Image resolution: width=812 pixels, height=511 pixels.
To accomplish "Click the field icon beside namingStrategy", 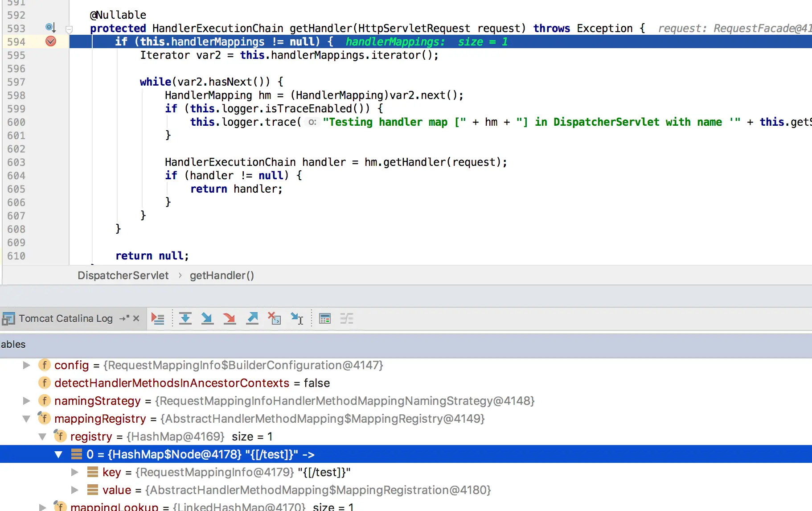I will point(44,401).
